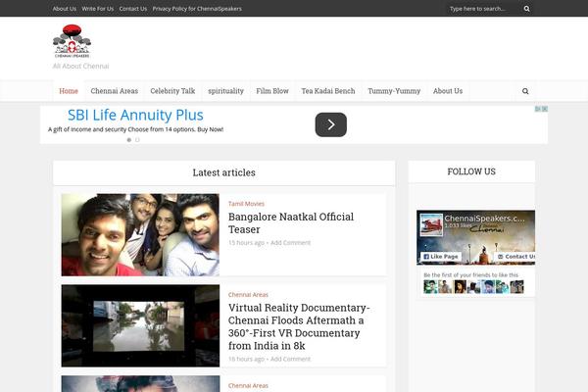The height and width of the screenshot is (392, 588).
Task: Open the VR documentary flood thumbnail
Action: coord(140,325)
